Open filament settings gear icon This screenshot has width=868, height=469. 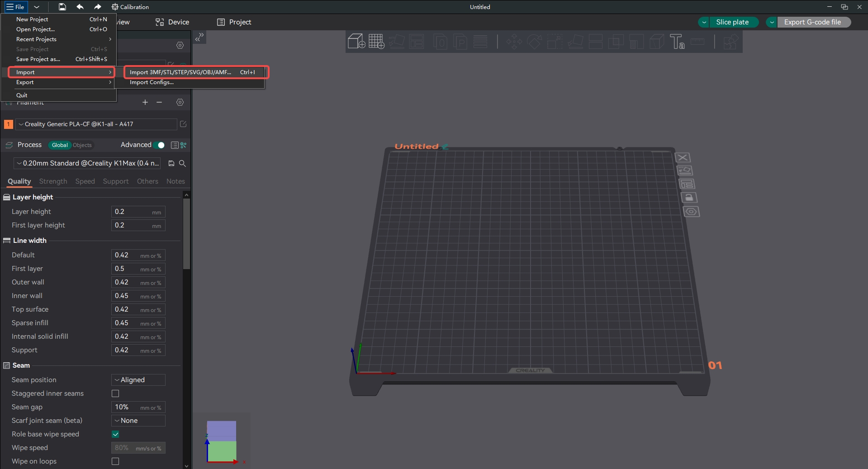(180, 102)
